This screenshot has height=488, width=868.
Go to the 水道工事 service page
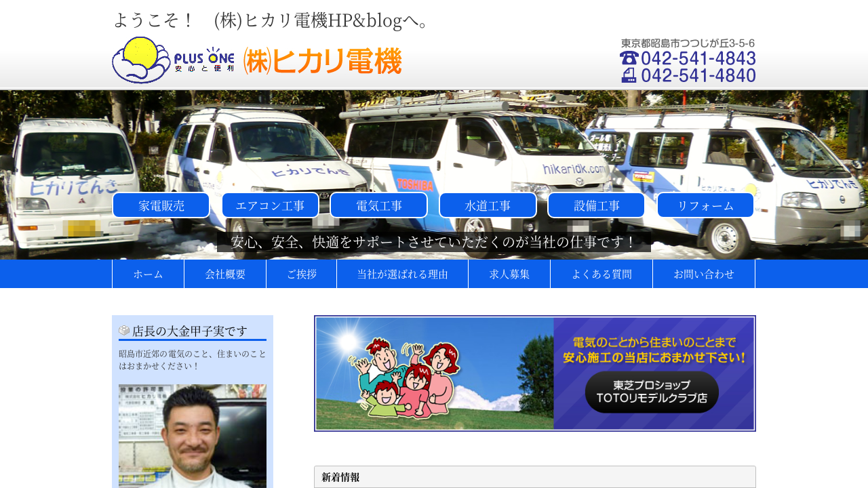[x=488, y=205]
